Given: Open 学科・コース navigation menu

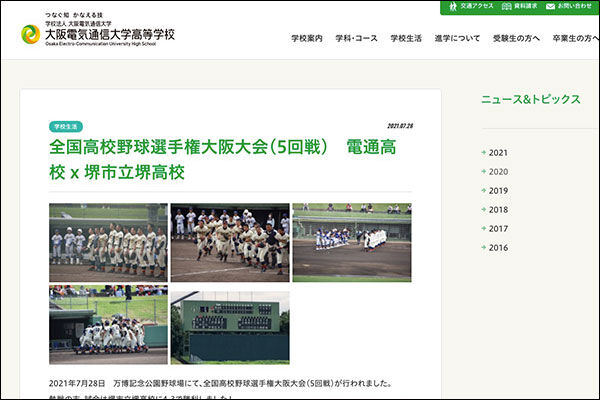Looking at the screenshot, I should coord(356,38).
